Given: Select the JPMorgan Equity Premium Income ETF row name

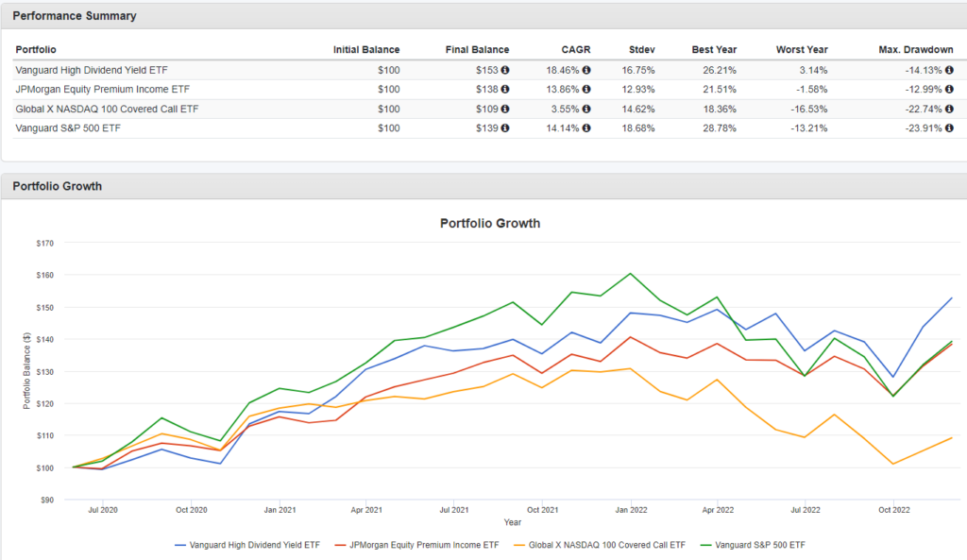Looking at the screenshot, I should pyautogui.click(x=102, y=90).
